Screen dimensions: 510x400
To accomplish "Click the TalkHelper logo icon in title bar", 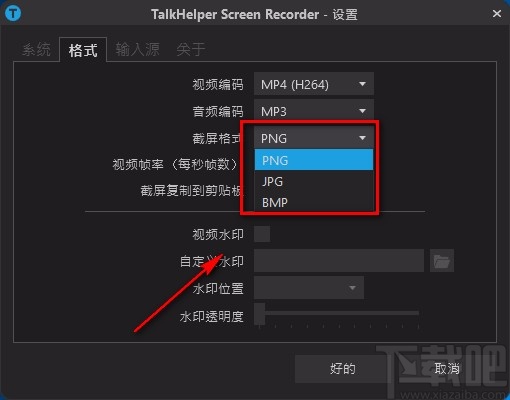I will tap(13, 13).
